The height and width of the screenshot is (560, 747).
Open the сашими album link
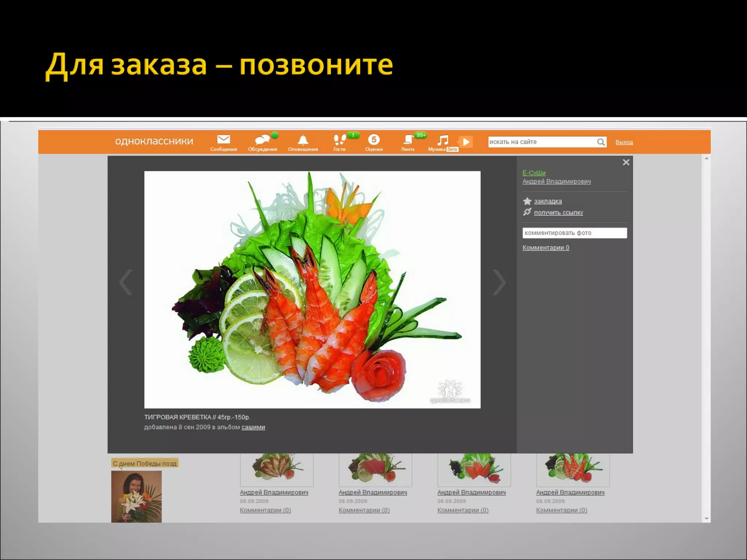[253, 427]
